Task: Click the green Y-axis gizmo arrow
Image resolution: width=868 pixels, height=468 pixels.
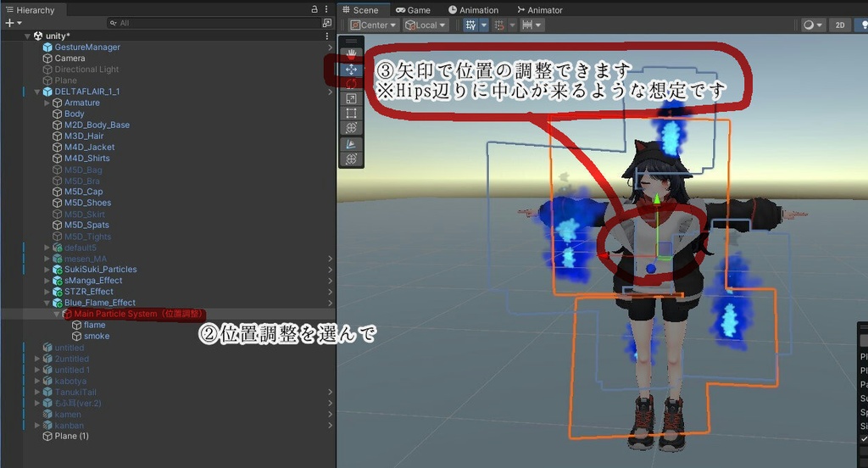Action: (657, 199)
